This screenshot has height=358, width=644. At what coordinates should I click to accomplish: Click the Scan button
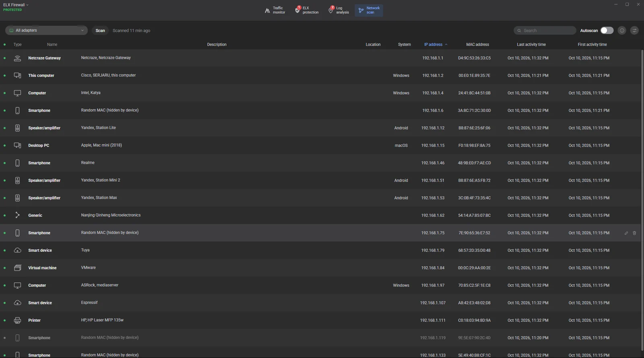pyautogui.click(x=100, y=31)
